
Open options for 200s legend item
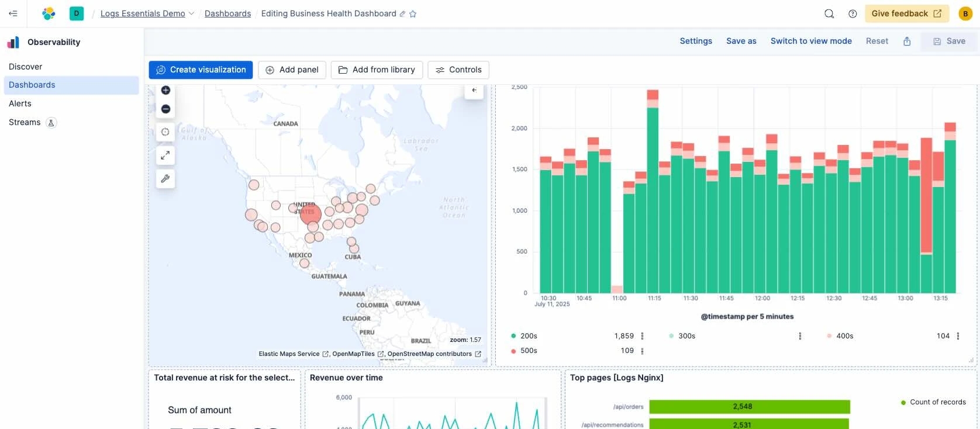(x=642, y=336)
